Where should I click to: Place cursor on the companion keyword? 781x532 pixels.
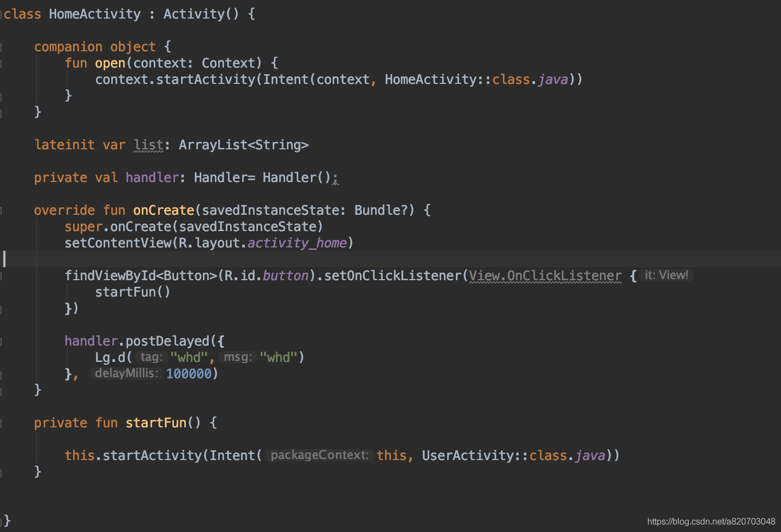(x=68, y=47)
